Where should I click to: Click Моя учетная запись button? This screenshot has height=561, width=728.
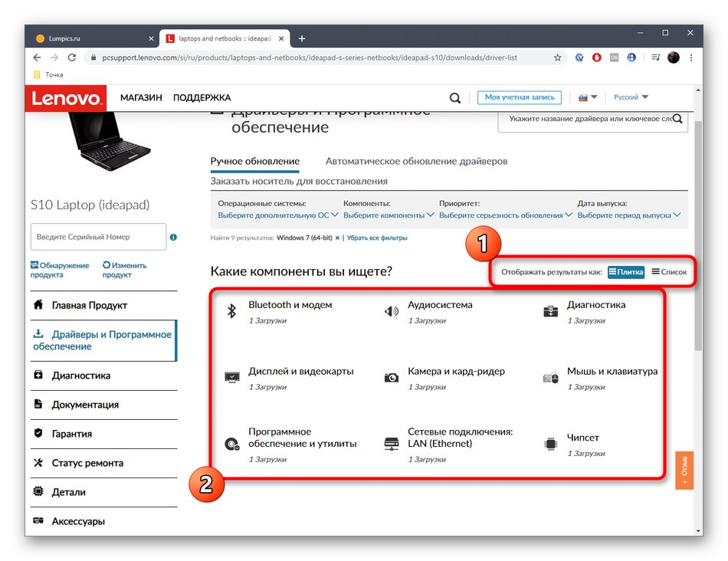[x=520, y=97]
